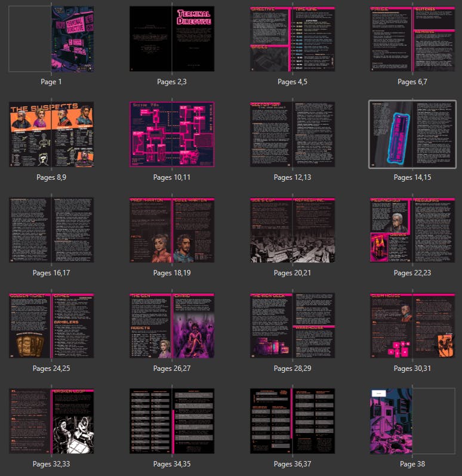
Task: Open the Golden Ticket spread Pages 24,25
Action: coord(51,325)
